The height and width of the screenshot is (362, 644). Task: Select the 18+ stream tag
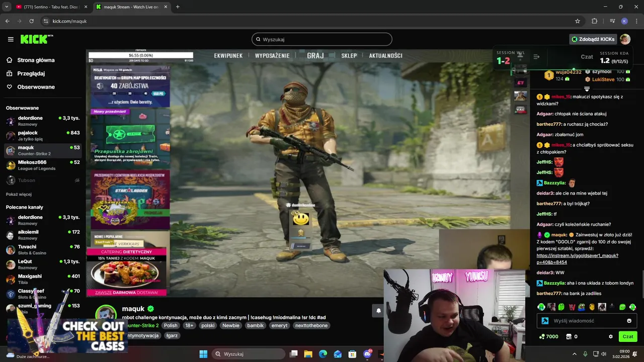[x=189, y=325]
